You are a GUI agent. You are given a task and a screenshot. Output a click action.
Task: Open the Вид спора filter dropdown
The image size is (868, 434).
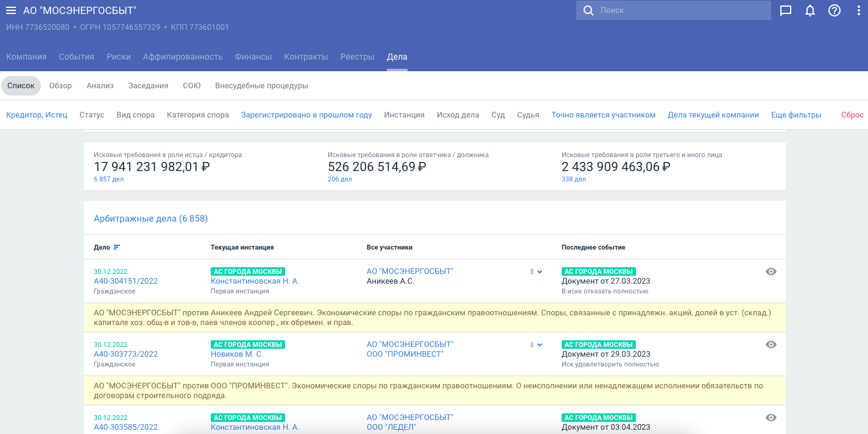(136, 114)
